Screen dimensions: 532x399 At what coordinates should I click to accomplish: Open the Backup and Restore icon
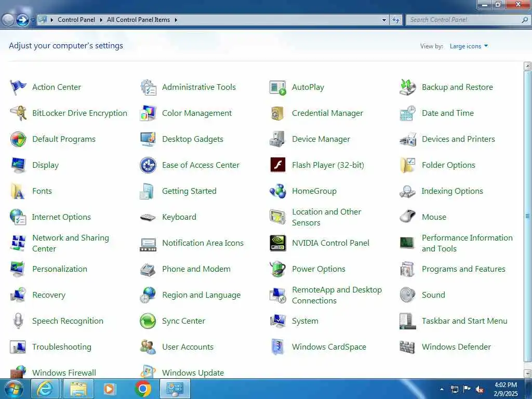407,87
